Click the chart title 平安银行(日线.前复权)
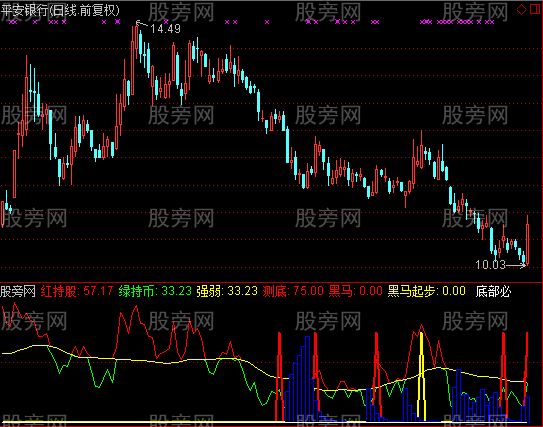 (x=60, y=10)
